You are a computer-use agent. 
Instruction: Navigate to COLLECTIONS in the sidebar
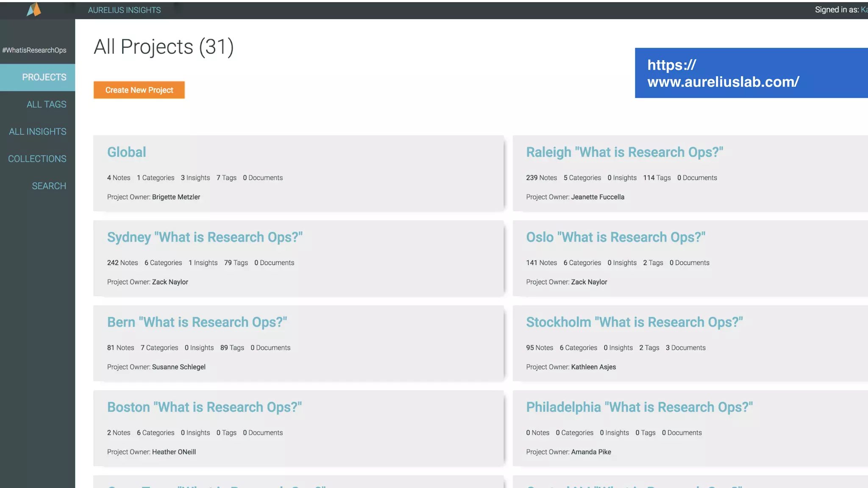[37, 158]
